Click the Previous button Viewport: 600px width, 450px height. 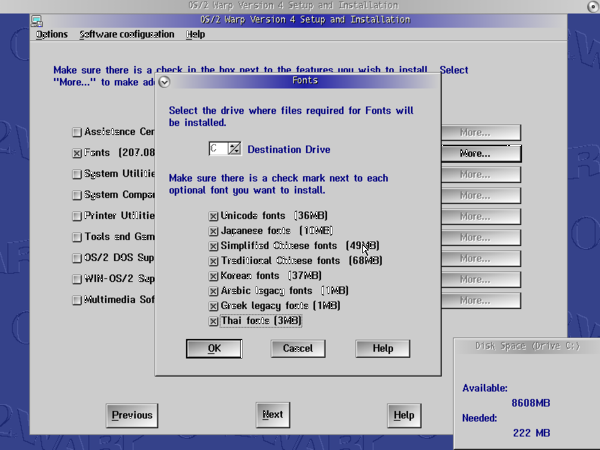tap(132, 415)
